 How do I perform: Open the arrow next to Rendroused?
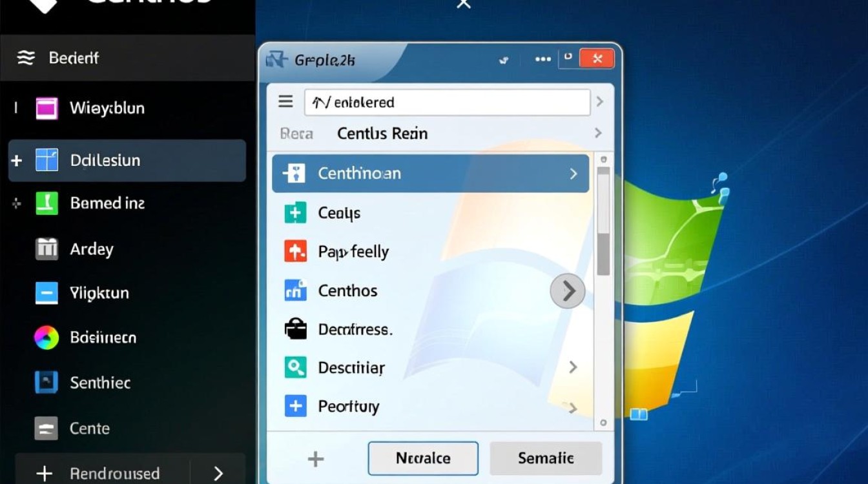click(x=218, y=474)
